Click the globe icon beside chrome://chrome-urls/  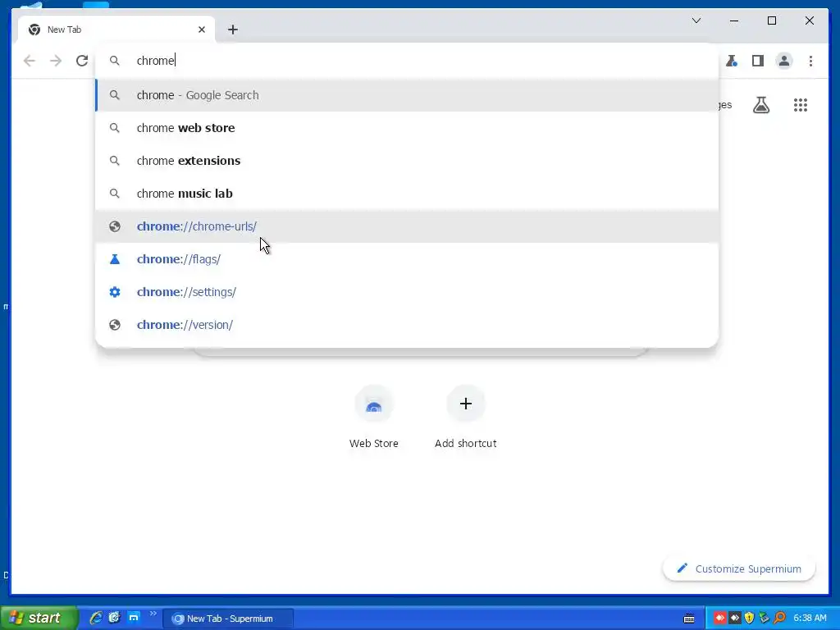click(x=115, y=226)
